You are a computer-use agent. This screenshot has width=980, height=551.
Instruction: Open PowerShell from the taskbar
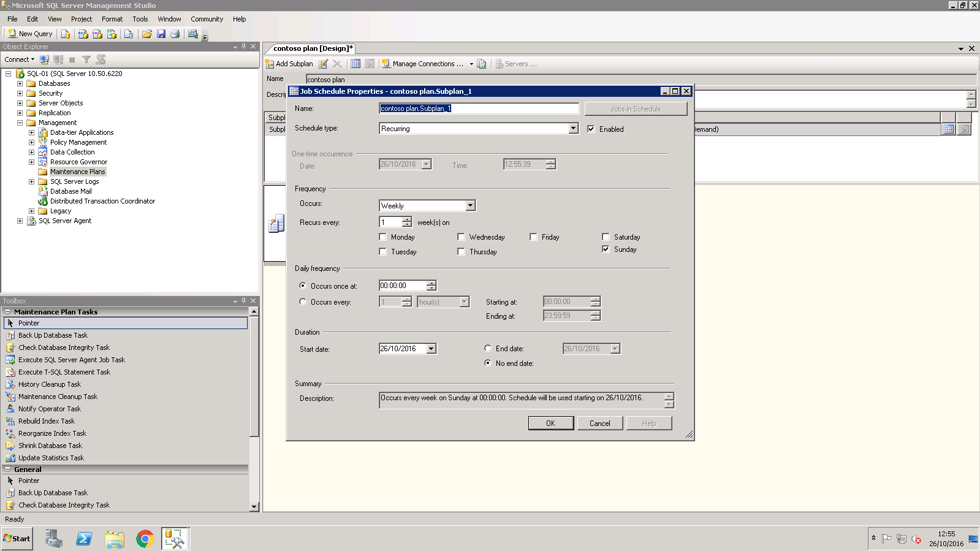pos(84,539)
